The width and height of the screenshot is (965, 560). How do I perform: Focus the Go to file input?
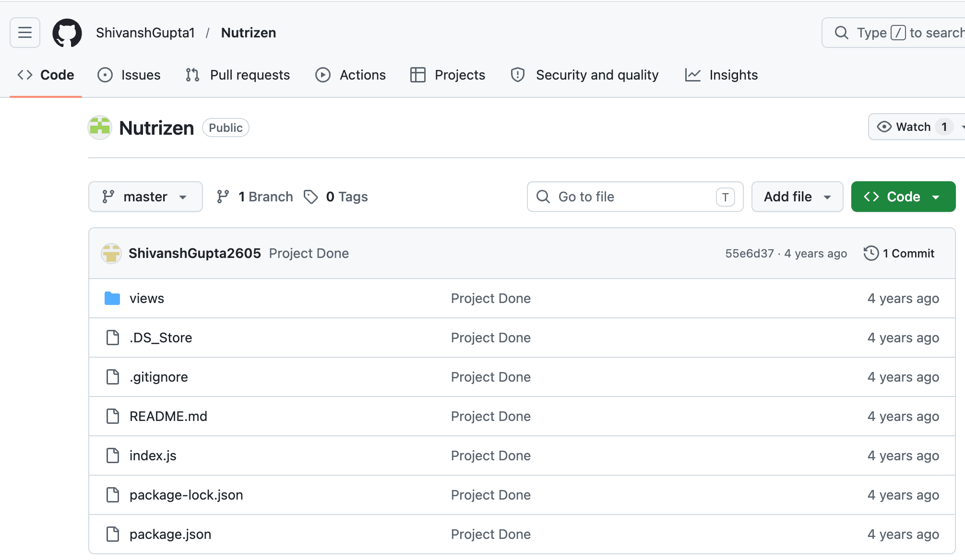[x=635, y=197]
